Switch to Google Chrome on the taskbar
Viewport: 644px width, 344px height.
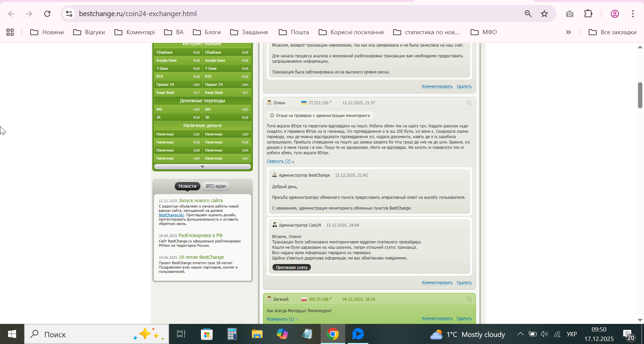point(333,334)
